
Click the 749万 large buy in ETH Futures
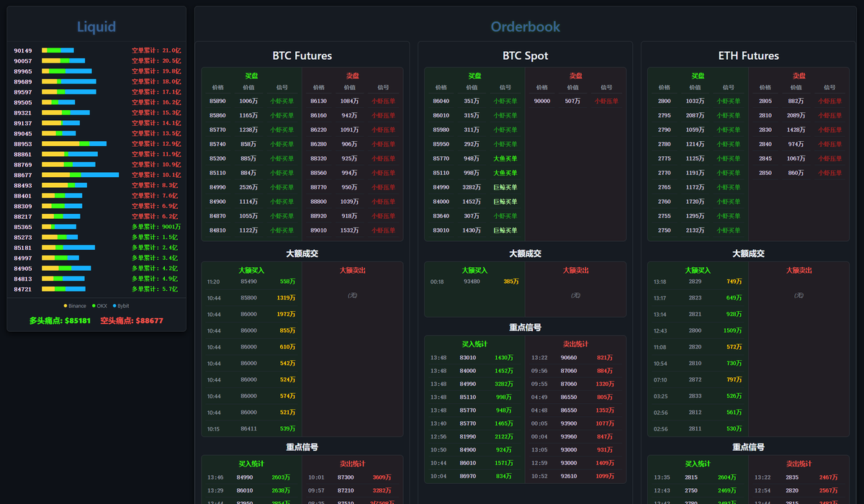[734, 282]
